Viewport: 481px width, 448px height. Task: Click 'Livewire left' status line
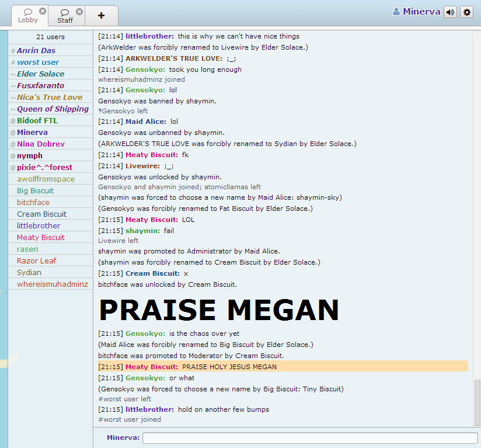coord(118,241)
